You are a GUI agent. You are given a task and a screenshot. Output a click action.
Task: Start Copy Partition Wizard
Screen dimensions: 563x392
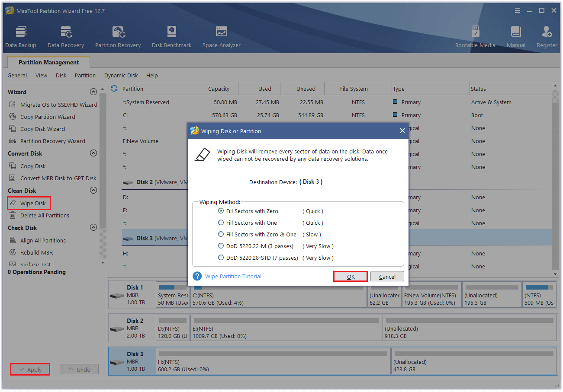click(x=42, y=117)
